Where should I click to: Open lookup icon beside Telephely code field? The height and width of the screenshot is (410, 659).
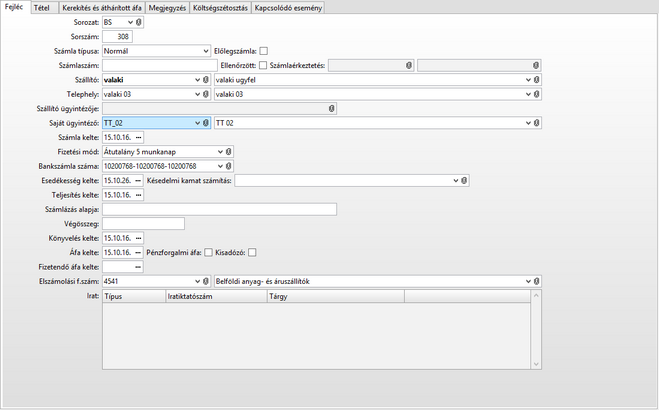point(206,94)
